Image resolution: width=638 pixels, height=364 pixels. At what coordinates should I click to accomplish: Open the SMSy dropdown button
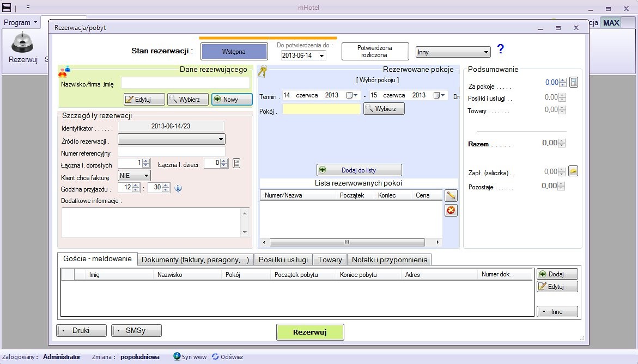(136, 331)
